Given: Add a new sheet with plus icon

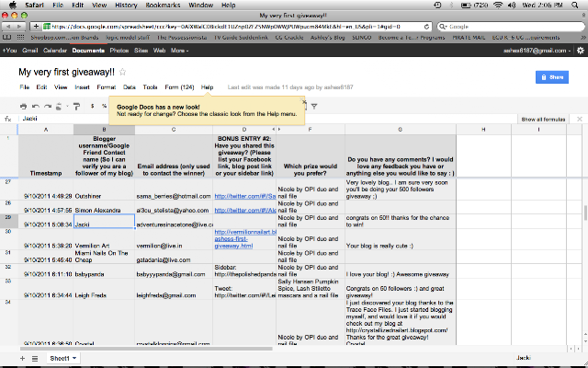Looking at the screenshot, I should tap(22, 358).
